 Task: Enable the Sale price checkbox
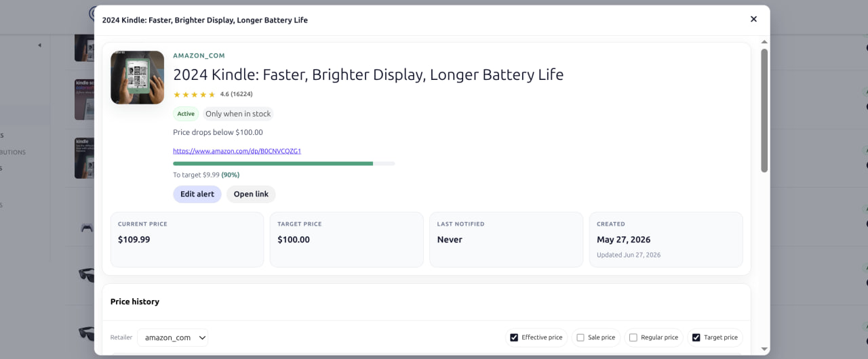580,337
